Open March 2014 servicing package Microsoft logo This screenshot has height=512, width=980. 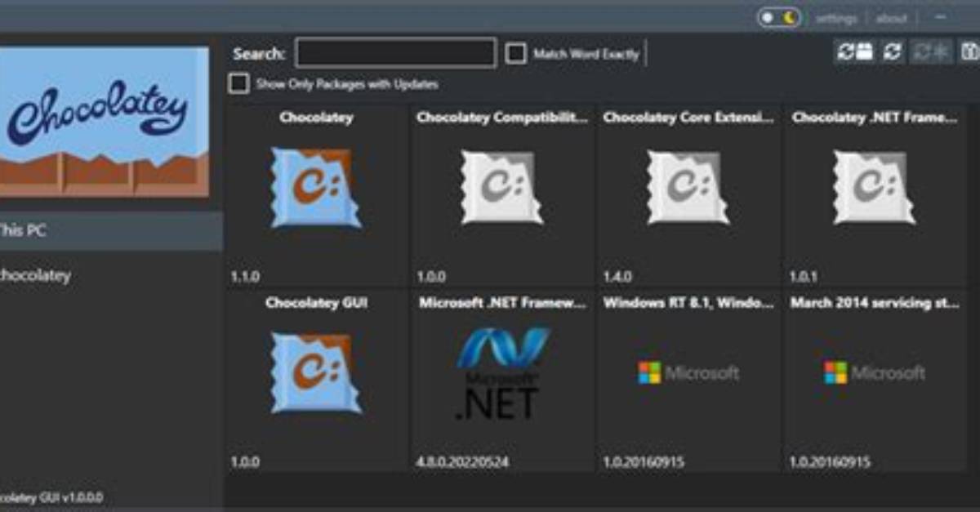[x=875, y=373]
